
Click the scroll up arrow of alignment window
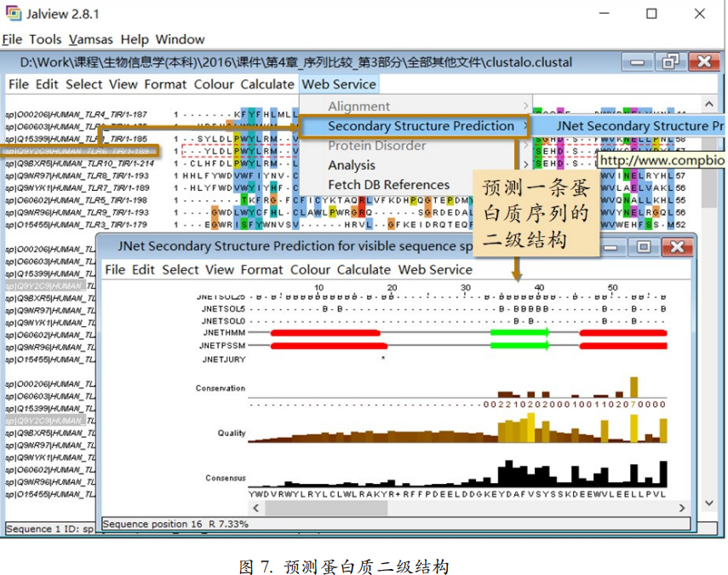(709, 104)
